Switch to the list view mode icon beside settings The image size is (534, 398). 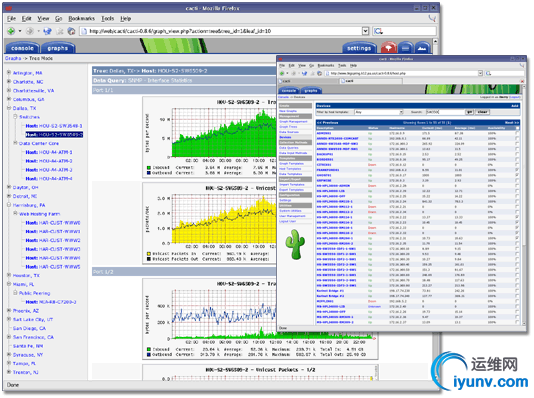tap(405, 48)
